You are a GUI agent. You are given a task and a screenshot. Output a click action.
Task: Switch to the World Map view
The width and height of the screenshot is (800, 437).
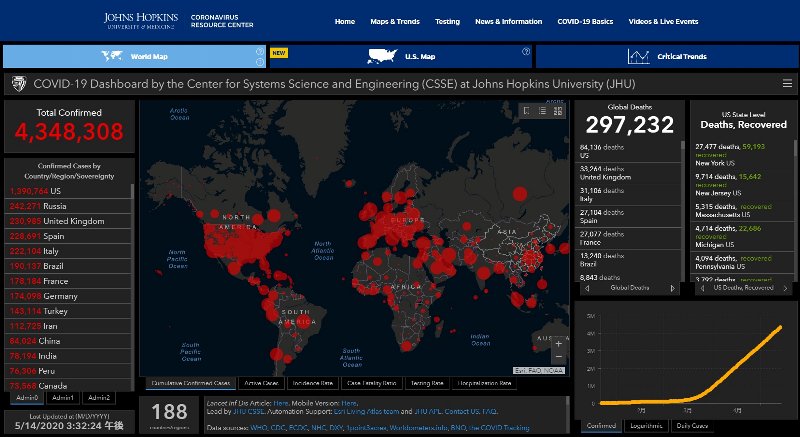[134, 56]
